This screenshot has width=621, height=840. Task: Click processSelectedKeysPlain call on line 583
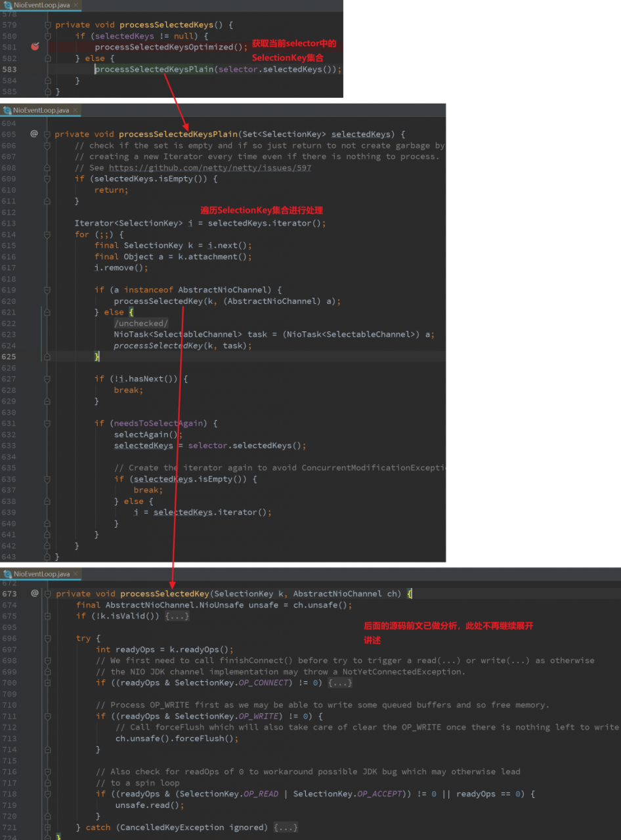[154, 69]
